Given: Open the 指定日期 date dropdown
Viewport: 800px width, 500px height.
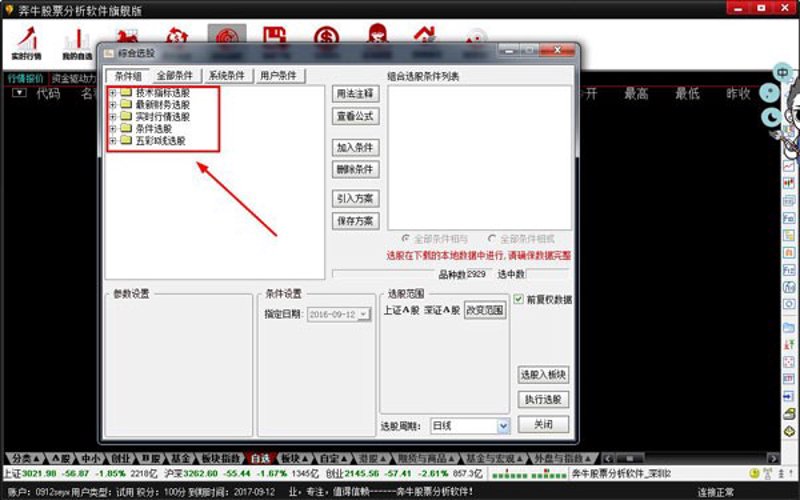Looking at the screenshot, I should [364, 314].
